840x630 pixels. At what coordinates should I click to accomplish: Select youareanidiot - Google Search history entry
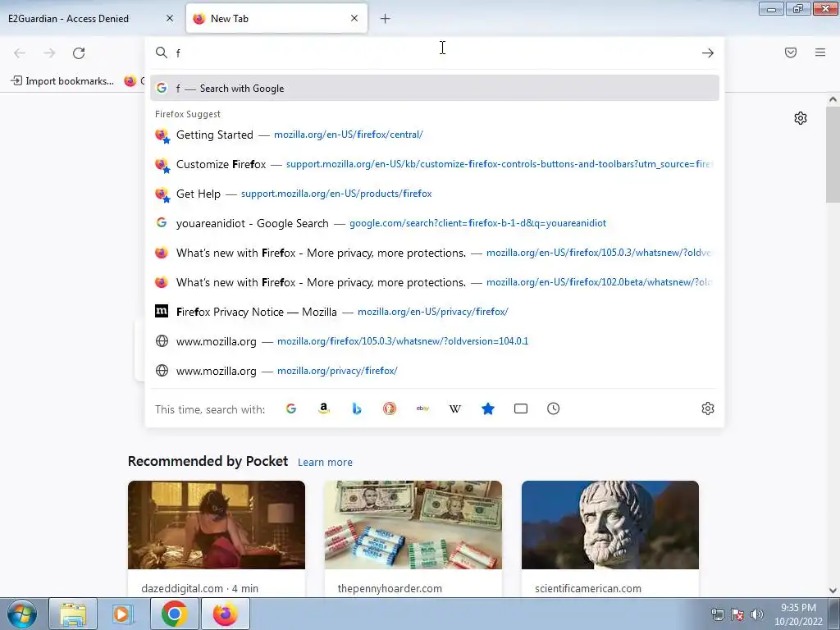[435, 223]
